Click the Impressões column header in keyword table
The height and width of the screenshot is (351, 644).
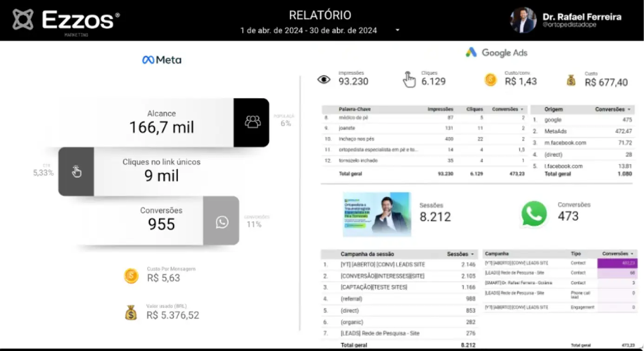pos(440,109)
